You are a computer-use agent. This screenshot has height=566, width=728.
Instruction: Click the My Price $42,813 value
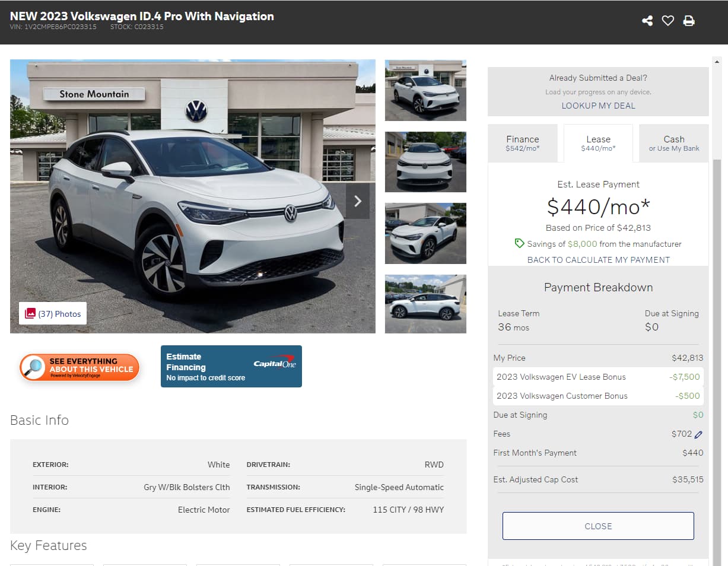(688, 358)
